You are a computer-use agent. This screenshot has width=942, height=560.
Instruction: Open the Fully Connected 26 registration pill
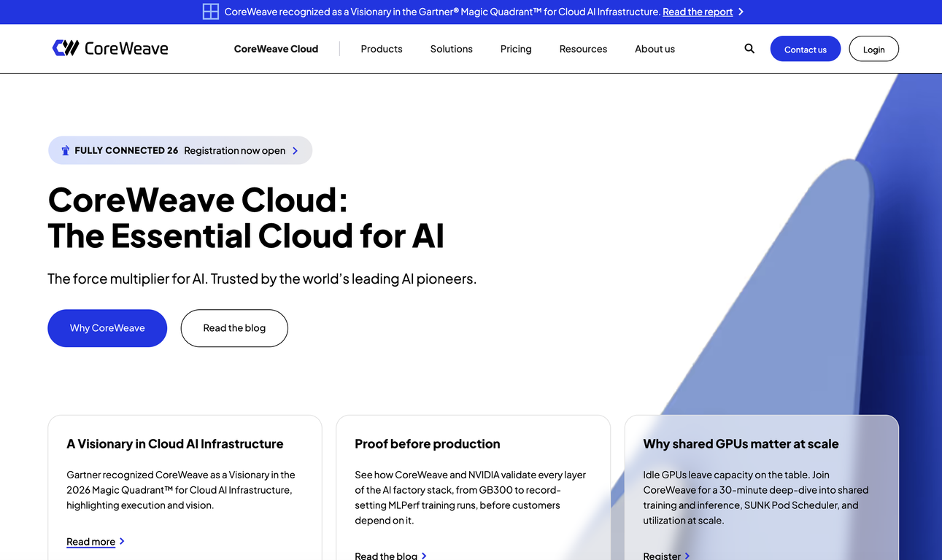pyautogui.click(x=180, y=150)
